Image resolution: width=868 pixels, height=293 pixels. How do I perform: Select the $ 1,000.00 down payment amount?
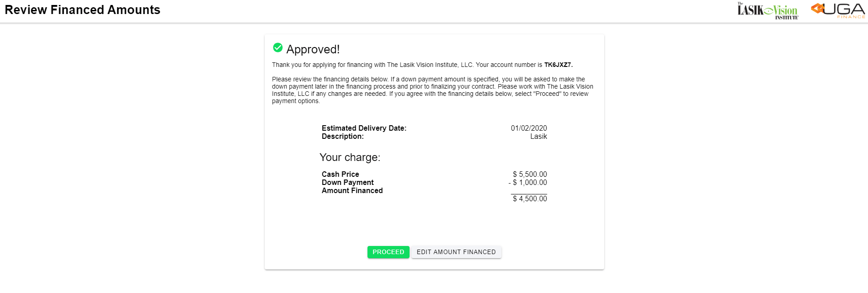528,183
